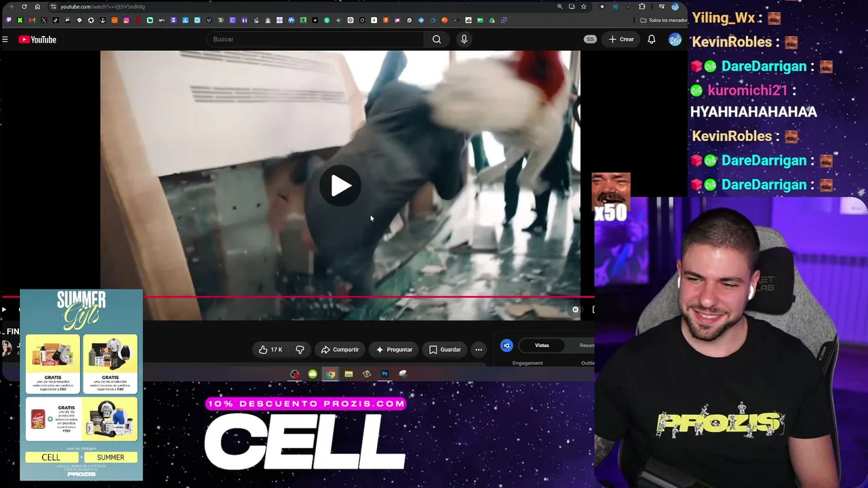
Task: Open the Crear dropdown button
Action: click(x=622, y=39)
